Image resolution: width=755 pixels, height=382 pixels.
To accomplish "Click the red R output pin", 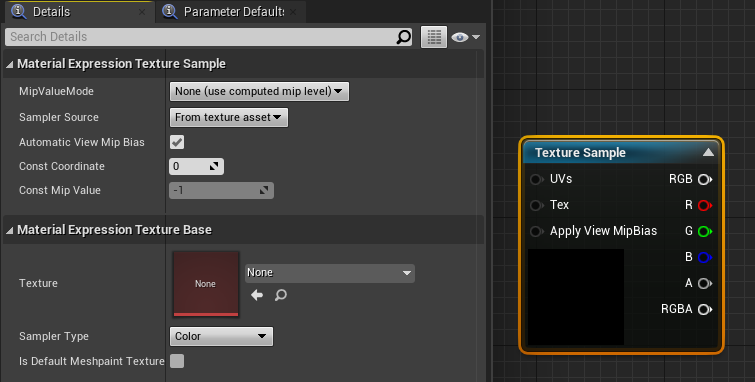I will [x=705, y=205].
